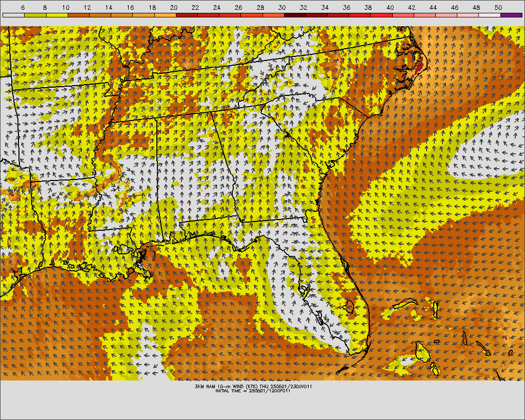This screenshot has width=525, height=420.
Task: Click the olive 6–8 knots legend swatch
Action: click(35, 15)
